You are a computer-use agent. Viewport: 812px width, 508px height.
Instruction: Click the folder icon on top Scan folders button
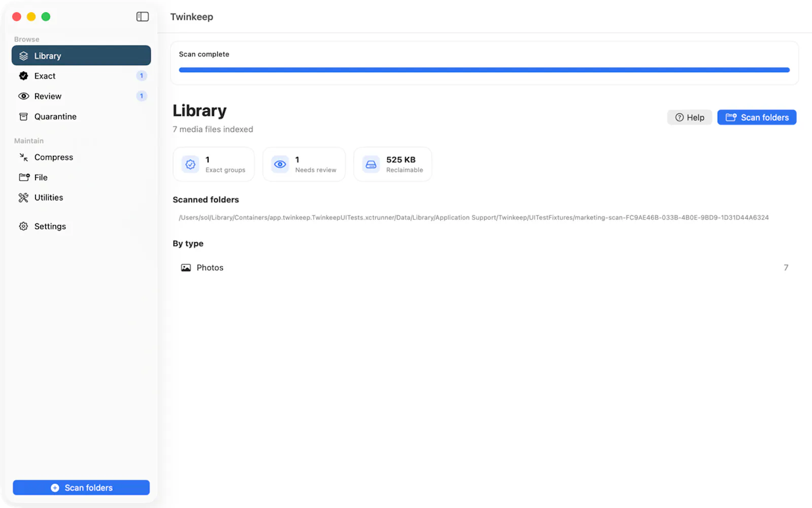(x=731, y=117)
